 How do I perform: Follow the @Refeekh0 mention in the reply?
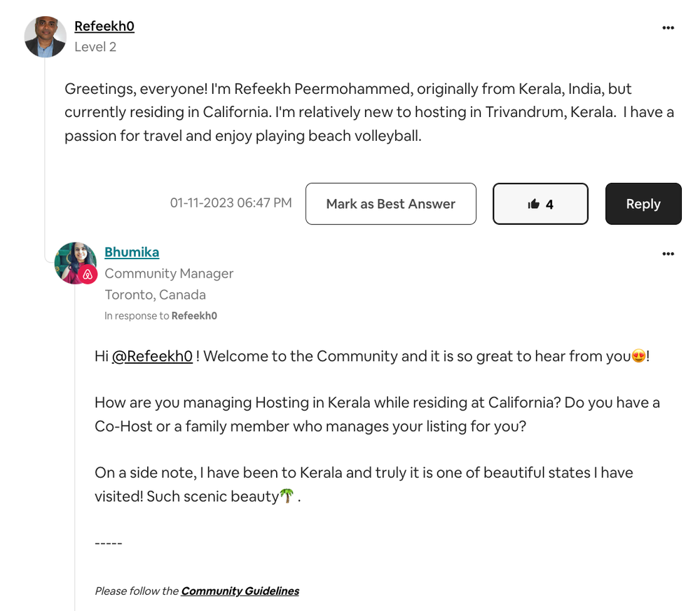tap(152, 357)
